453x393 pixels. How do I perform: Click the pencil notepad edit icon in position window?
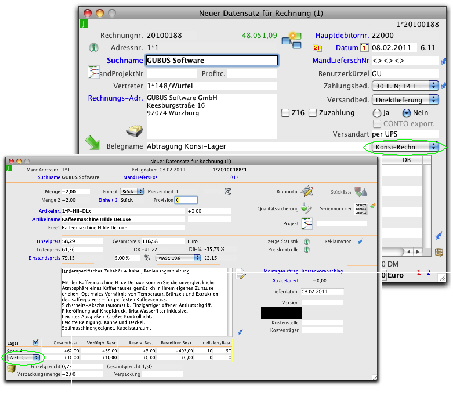[x=307, y=191]
